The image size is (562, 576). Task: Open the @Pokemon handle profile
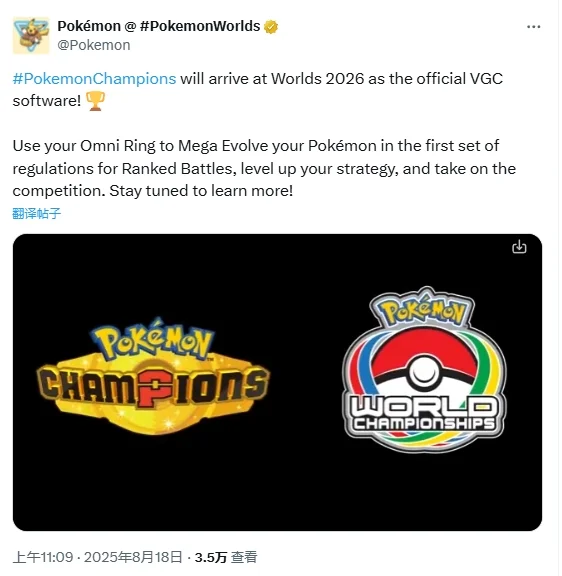point(94,45)
